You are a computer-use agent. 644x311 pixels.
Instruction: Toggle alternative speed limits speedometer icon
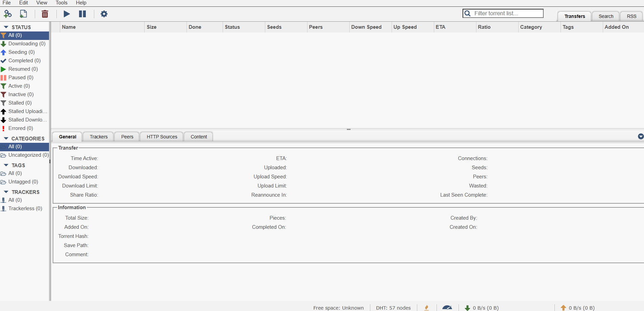pyautogui.click(x=447, y=308)
